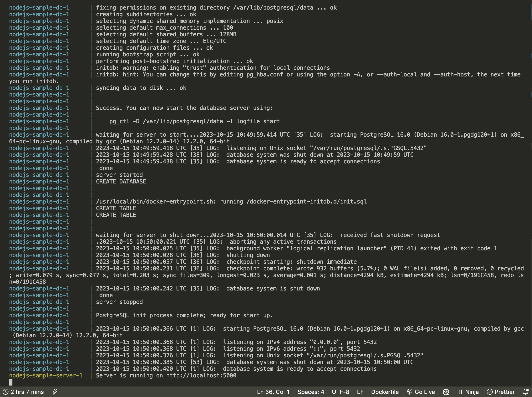
Task: Change language mode from Dockerfile
Action: point(385,392)
